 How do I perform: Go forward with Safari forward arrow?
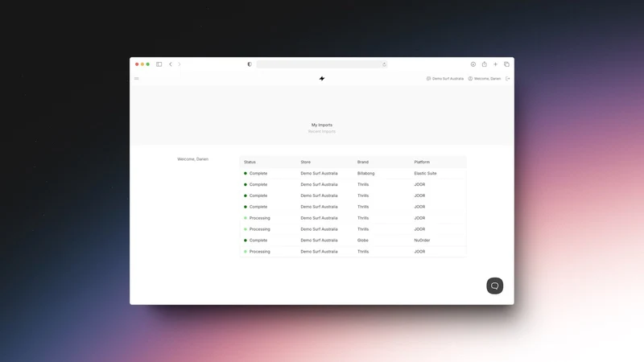[179, 64]
